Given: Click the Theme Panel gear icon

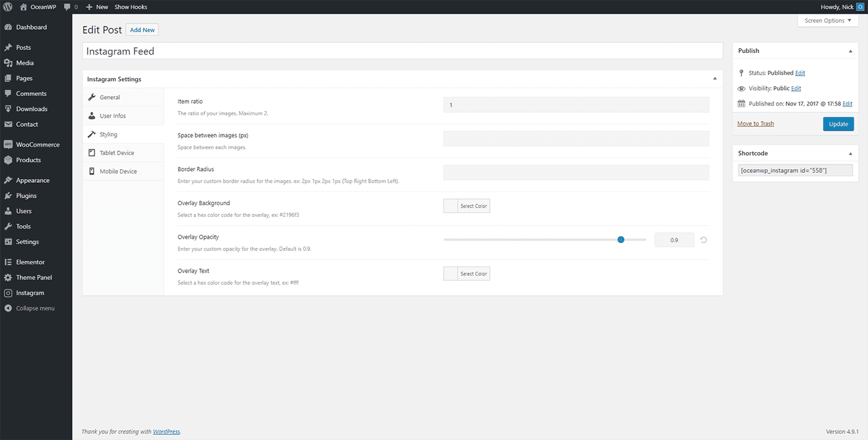Looking at the screenshot, I should pyautogui.click(x=8, y=278).
